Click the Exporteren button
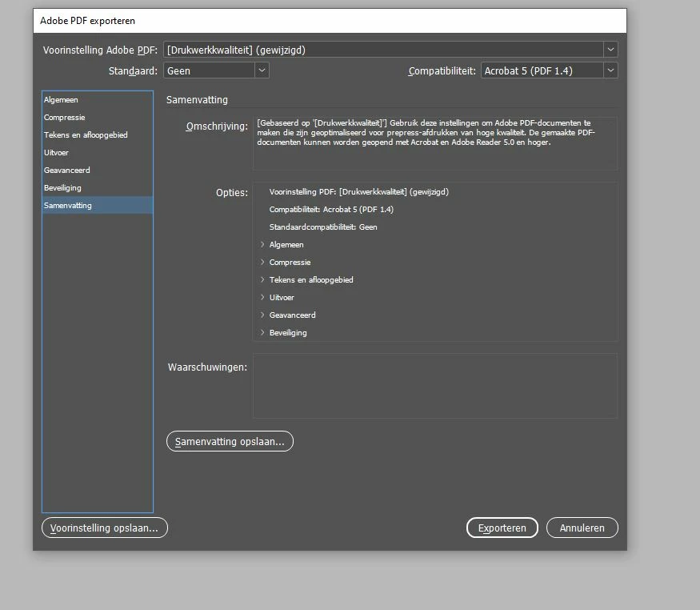The height and width of the screenshot is (610, 700). [x=502, y=528]
